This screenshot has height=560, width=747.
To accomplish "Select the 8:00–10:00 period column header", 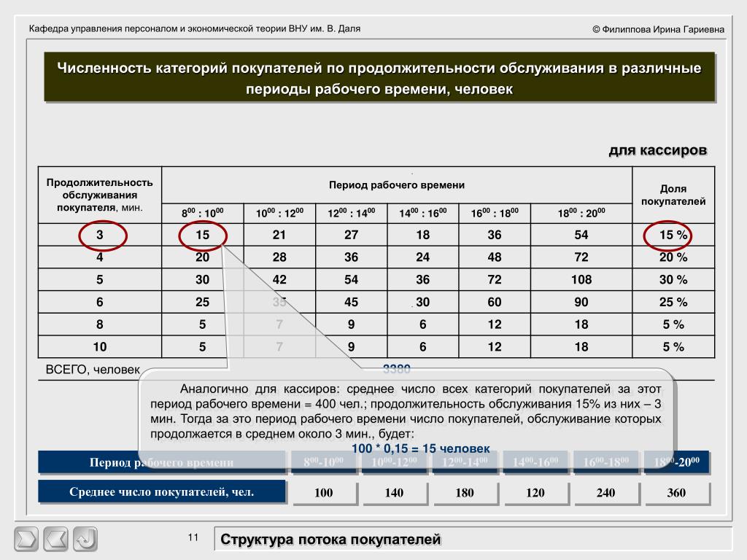I will tap(203, 213).
